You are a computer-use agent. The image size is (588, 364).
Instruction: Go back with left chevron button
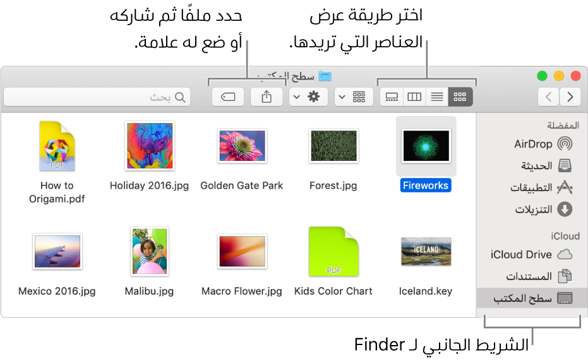click(549, 97)
